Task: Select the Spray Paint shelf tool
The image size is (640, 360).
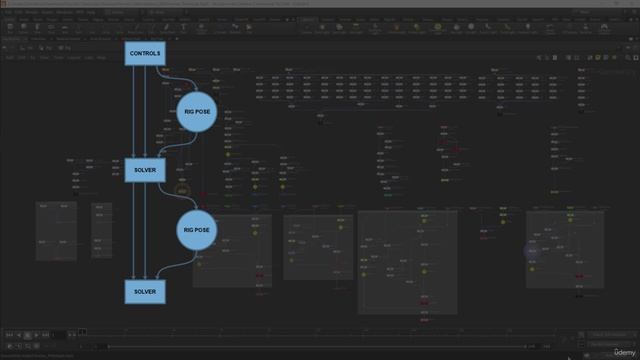Action: [167, 28]
